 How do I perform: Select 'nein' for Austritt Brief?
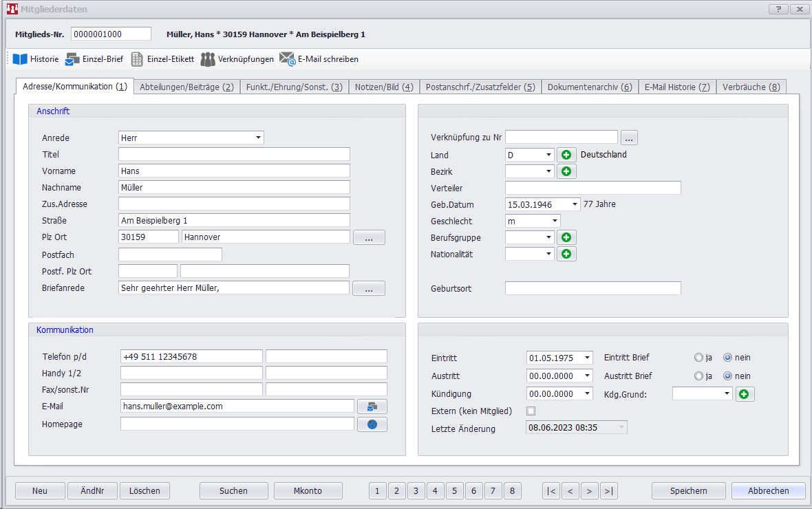pos(727,376)
